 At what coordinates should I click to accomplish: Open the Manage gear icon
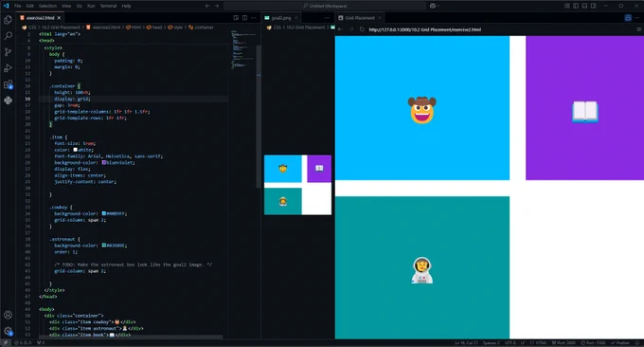click(x=8, y=331)
